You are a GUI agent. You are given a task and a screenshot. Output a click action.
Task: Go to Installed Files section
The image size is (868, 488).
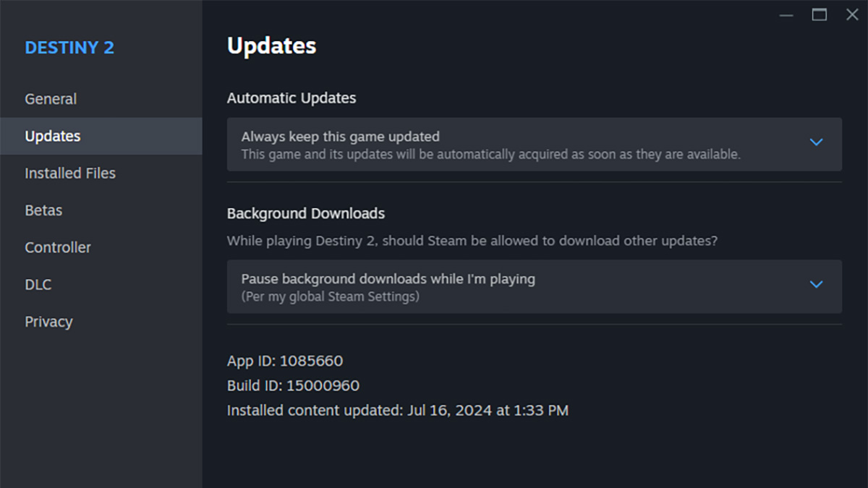pyautogui.click(x=70, y=174)
